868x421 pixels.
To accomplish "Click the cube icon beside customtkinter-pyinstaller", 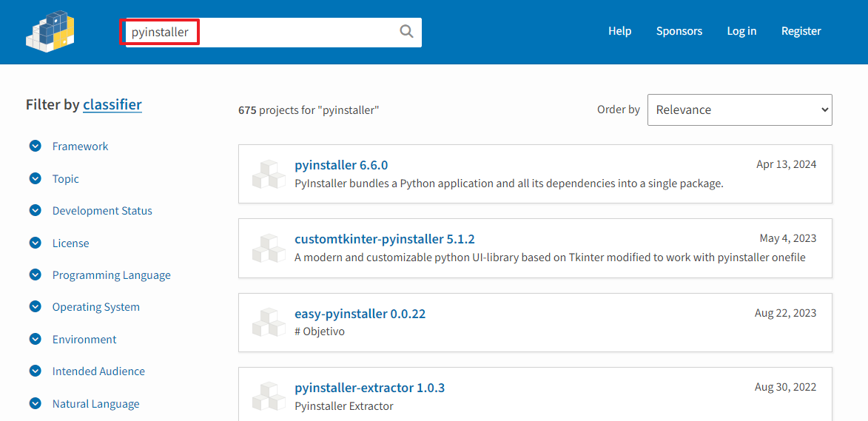I will click(x=269, y=248).
